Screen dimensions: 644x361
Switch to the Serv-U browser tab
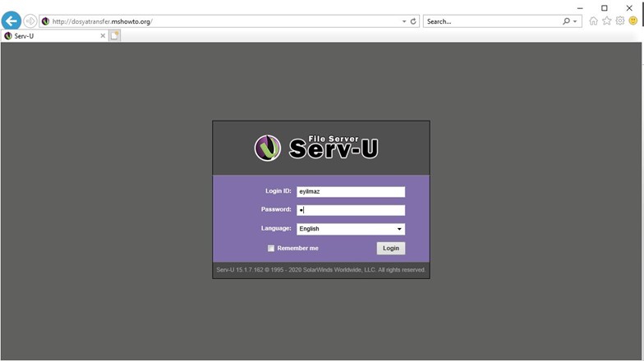pyautogui.click(x=49, y=36)
